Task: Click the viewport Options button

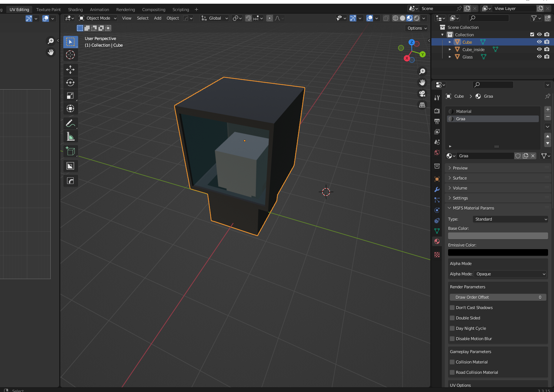Action: point(416,28)
